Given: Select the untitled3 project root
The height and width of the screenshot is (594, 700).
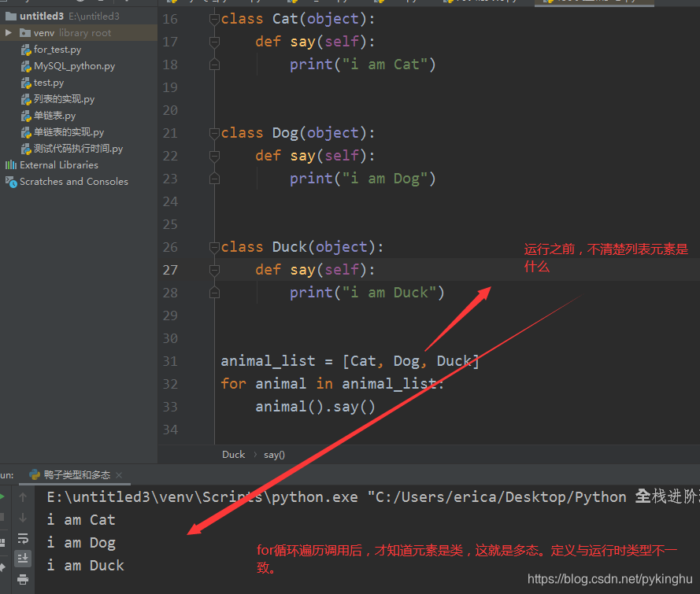Looking at the screenshot, I should tap(42, 16).
